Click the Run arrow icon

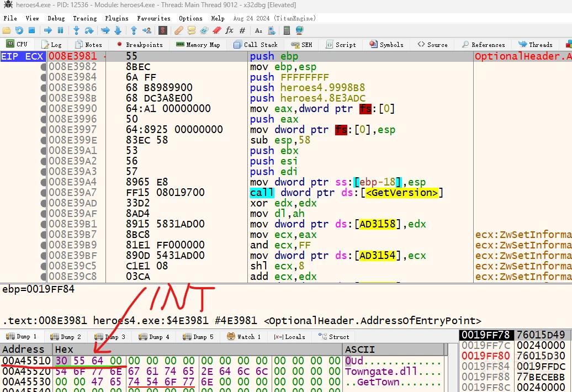48,30
